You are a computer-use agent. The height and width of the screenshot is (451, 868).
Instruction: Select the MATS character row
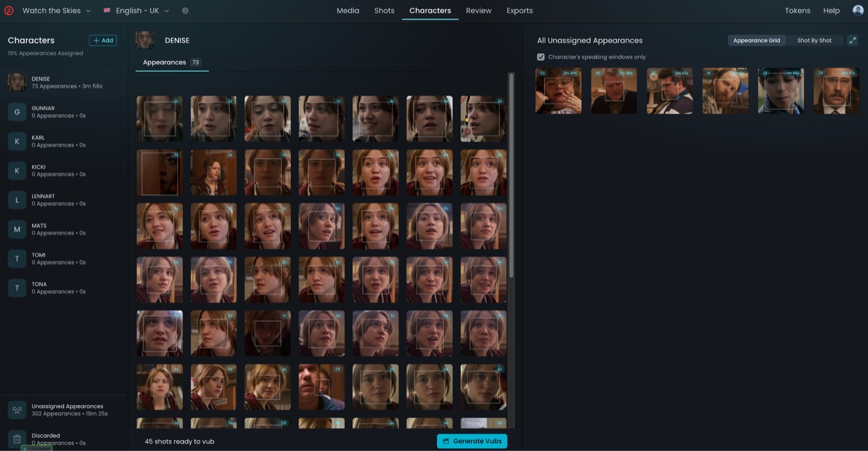coord(63,229)
